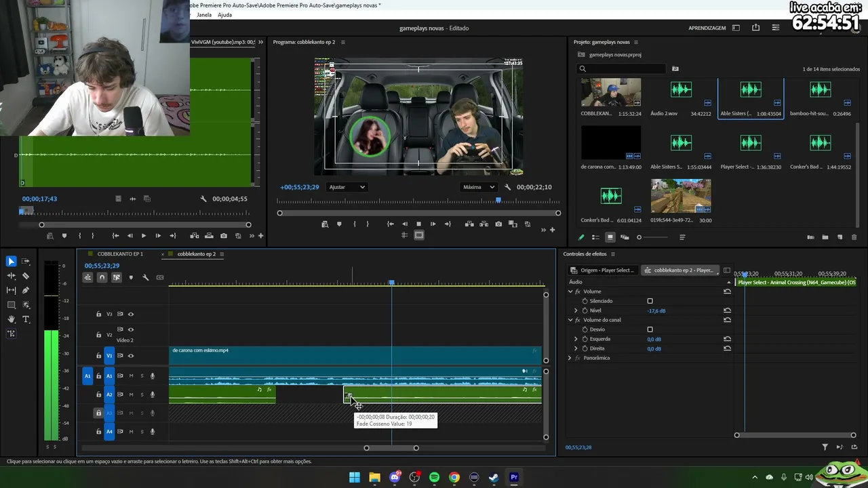Click the Program monitor Export Frame camera
868x488 pixels.
tap(498, 224)
